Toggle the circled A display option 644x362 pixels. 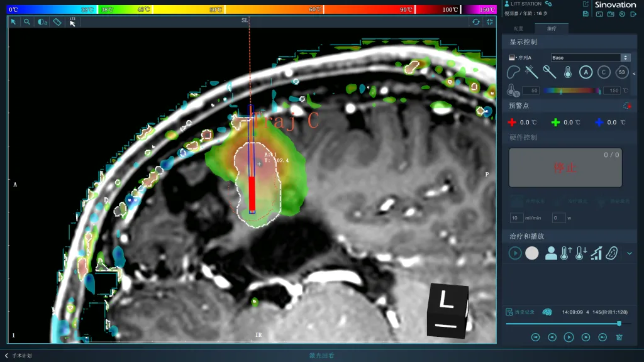(x=586, y=72)
